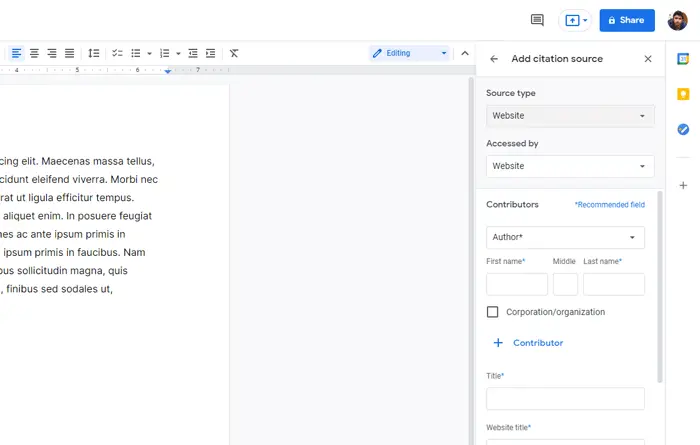Get add-ons with plus icon
700x445 pixels.
683,185
